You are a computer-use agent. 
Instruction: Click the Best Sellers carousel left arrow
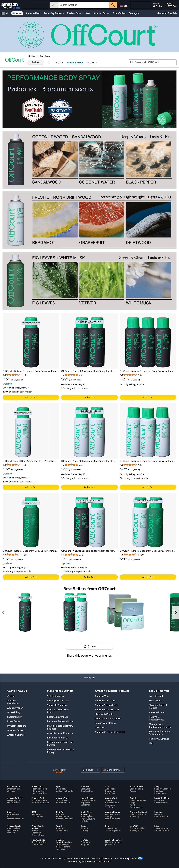coord(3,612)
